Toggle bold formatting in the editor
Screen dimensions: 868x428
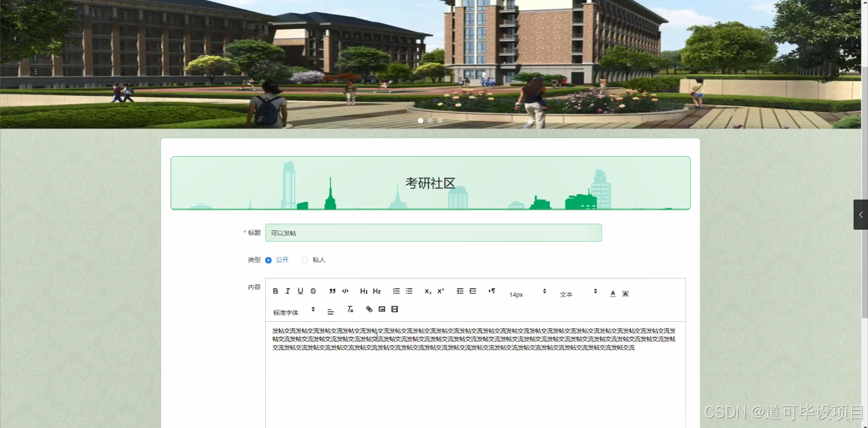click(275, 291)
